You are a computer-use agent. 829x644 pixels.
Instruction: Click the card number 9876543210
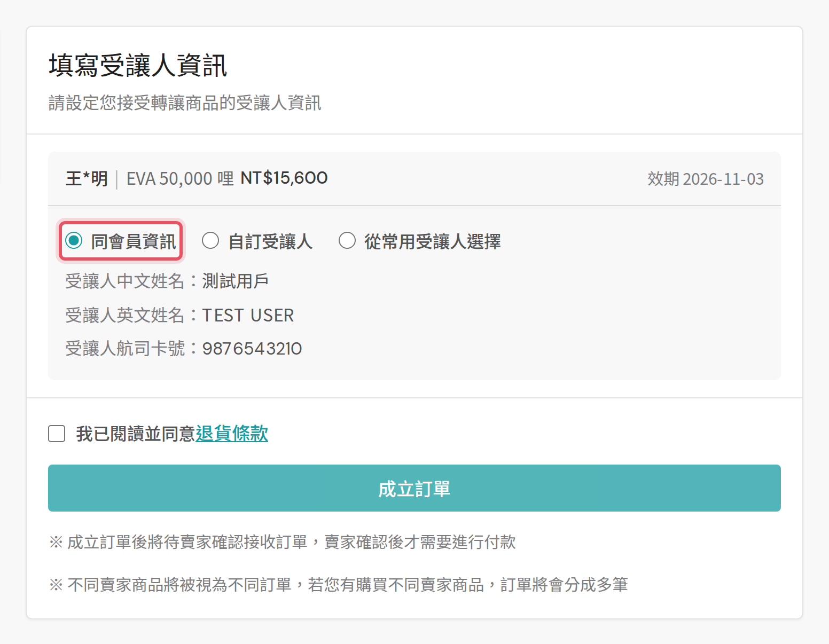coord(252,349)
